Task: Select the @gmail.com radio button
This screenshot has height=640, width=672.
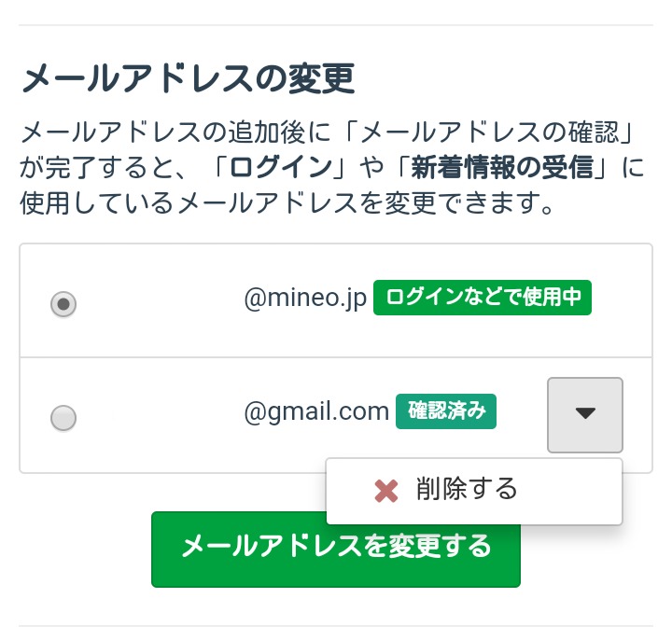Action: pos(63,418)
